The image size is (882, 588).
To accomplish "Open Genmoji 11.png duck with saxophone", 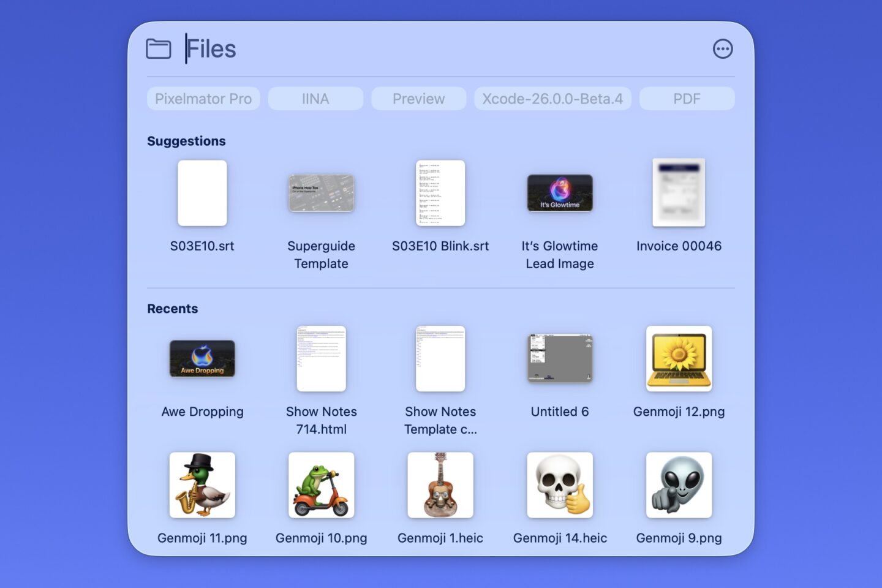I will (202, 484).
